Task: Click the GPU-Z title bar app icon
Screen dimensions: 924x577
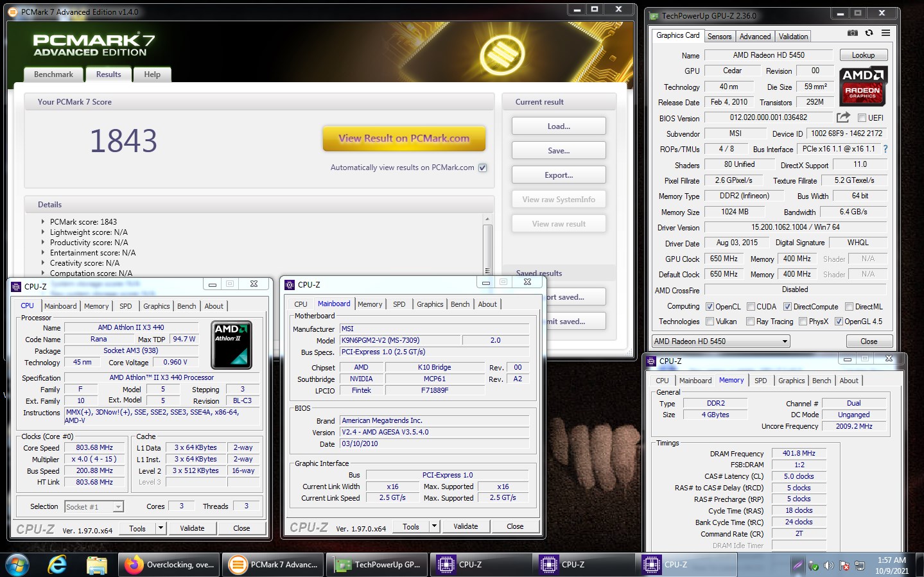Action: 654,15
